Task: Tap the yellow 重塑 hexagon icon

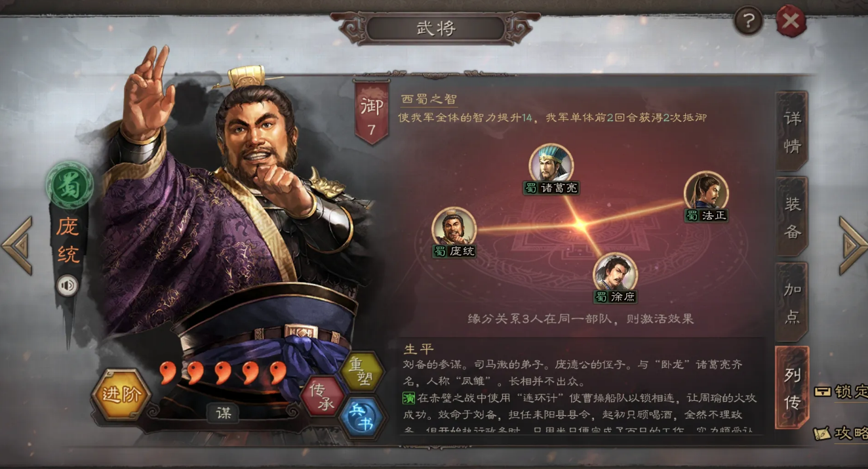Action: click(362, 371)
